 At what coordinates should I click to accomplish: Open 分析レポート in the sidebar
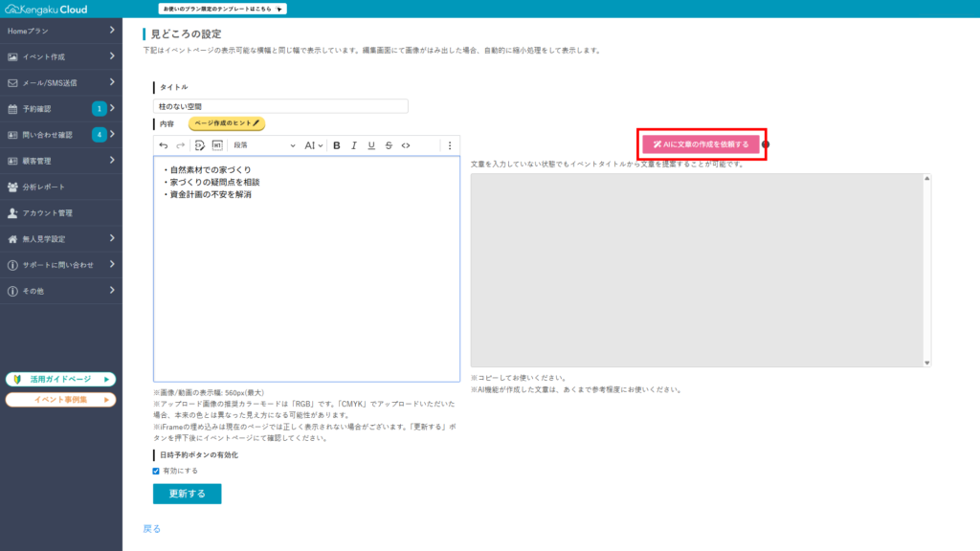click(x=61, y=187)
